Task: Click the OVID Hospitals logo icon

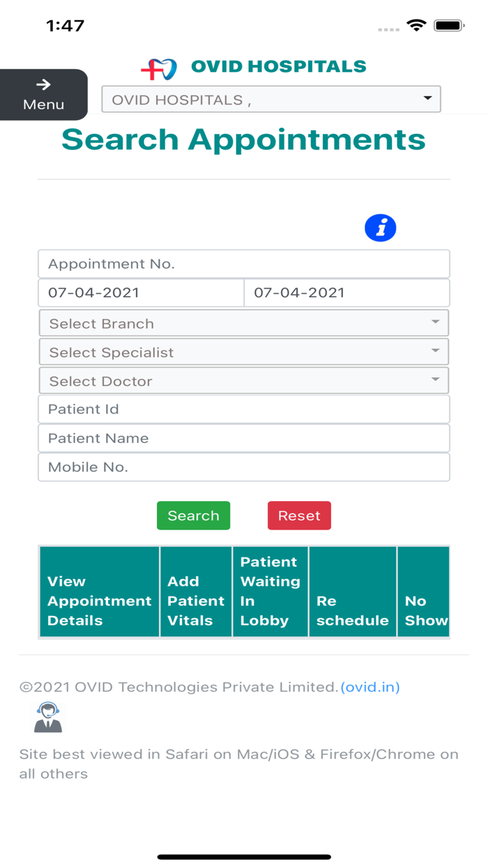Action: 159,68
